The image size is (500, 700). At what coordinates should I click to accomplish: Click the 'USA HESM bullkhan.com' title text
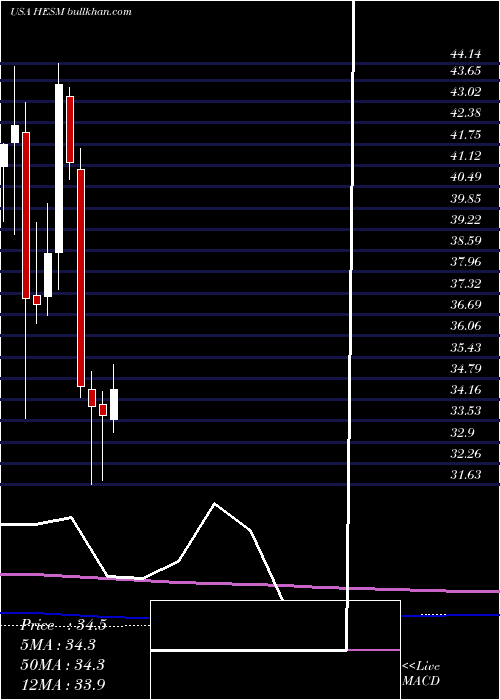coord(71,12)
